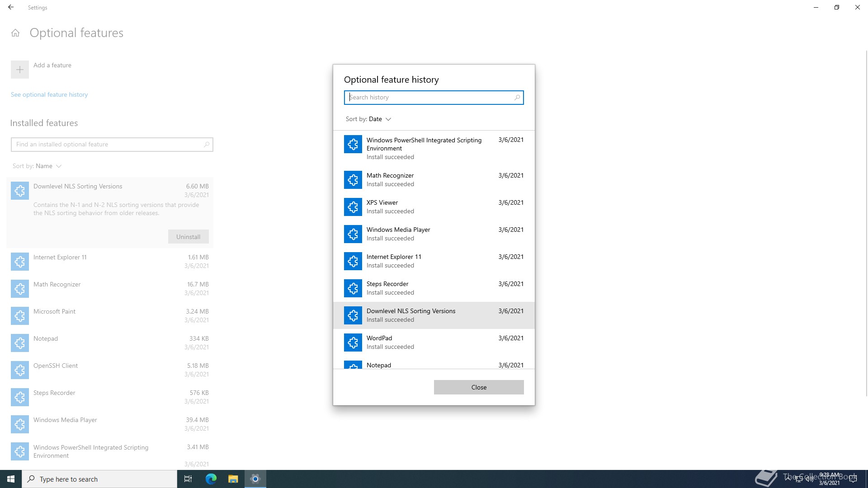Screen dimensions: 868x488
Task: Click the Microsoft Paint installed feature icon
Action: (x=20, y=316)
